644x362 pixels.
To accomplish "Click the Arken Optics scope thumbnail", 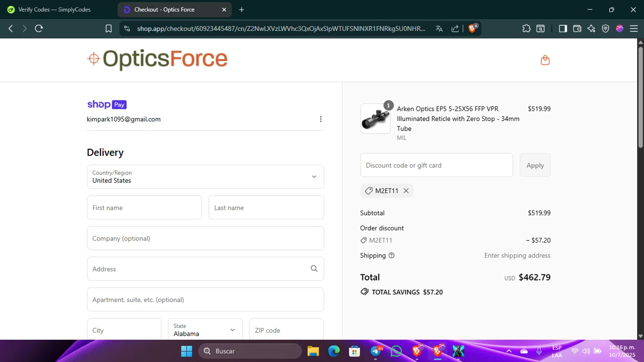I will click(375, 119).
